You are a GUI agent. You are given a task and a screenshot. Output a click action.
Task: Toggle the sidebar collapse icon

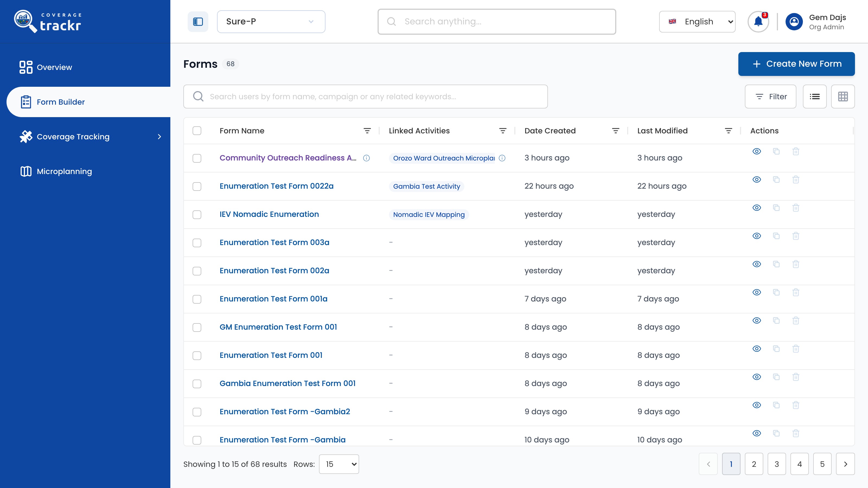tap(198, 22)
